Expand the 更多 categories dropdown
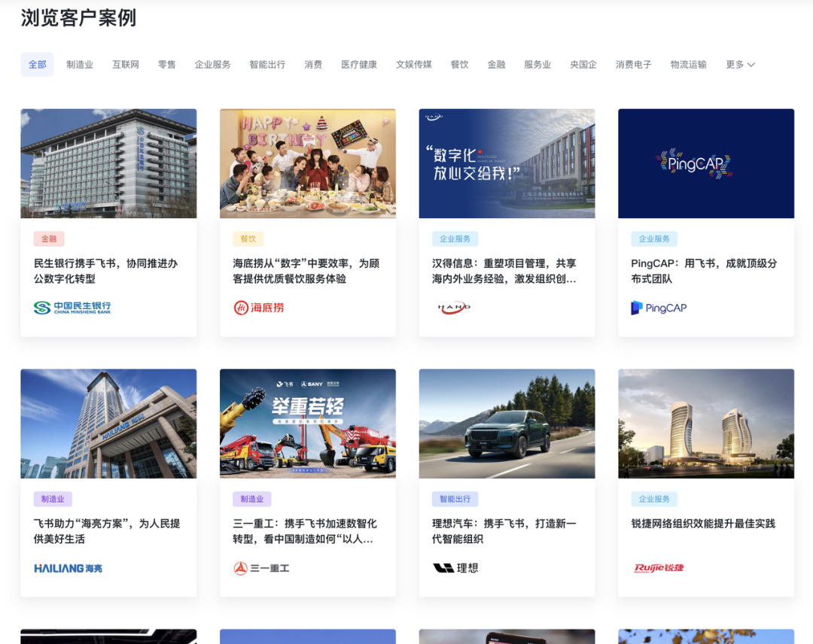The width and height of the screenshot is (813, 644). pos(740,65)
